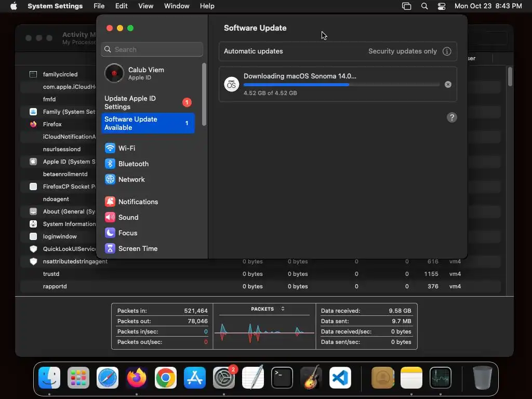Screen dimensions: 532x399
Task: Cancel the macOS Sonoma download
Action: (448, 85)
